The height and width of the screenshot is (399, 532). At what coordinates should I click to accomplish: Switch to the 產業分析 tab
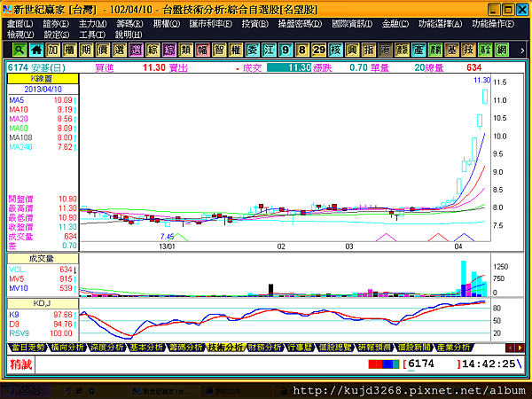(454, 348)
